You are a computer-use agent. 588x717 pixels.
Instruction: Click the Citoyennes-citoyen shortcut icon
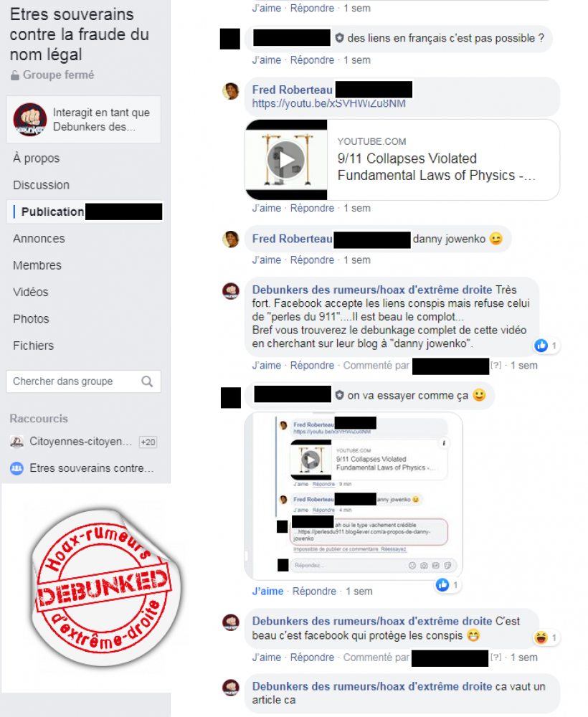coord(17,442)
